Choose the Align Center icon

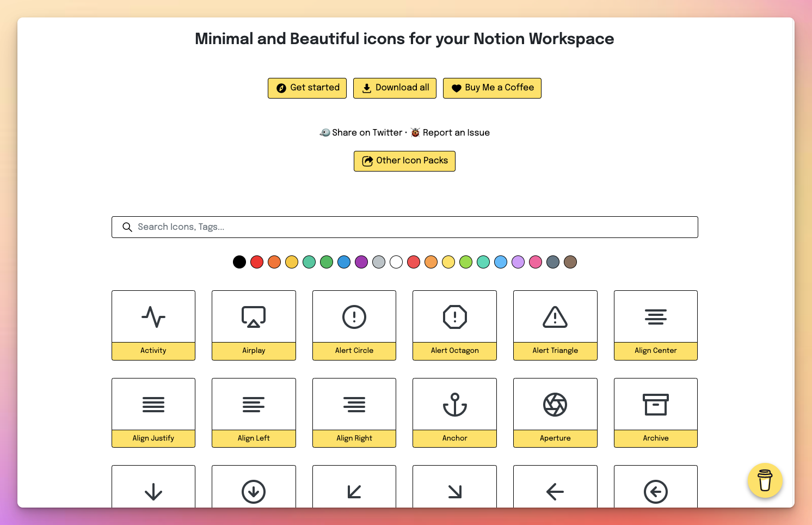click(x=656, y=325)
